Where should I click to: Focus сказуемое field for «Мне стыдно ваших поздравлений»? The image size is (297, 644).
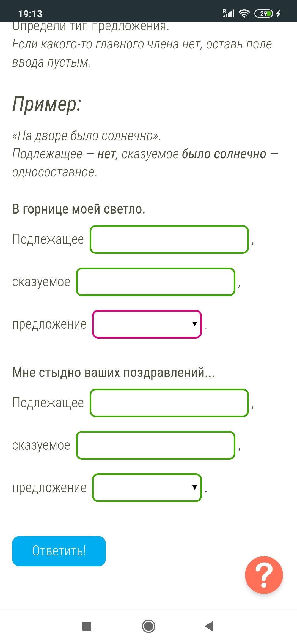[156, 445]
